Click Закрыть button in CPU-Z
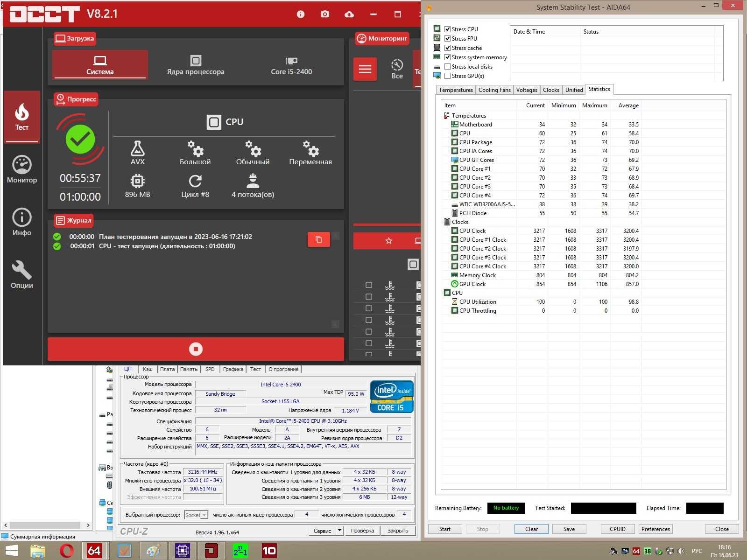The image size is (747, 560). pyautogui.click(x=398, y=531)
